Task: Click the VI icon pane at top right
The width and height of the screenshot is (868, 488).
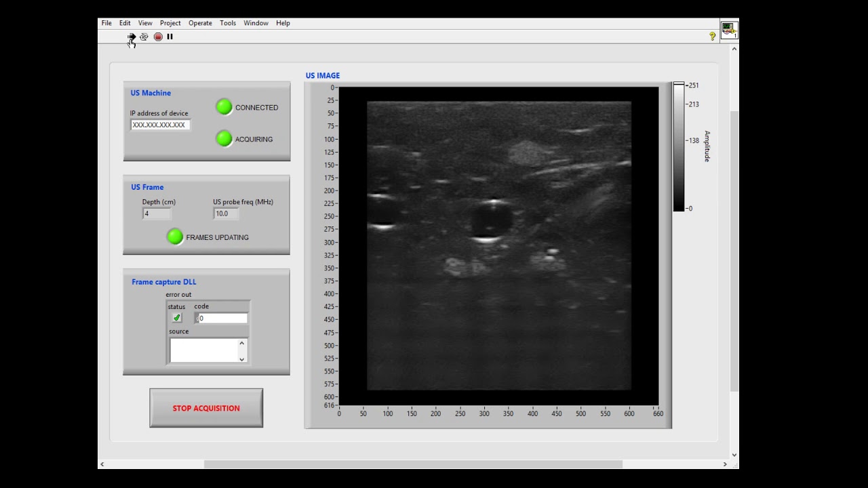Action: [x=729, y=30]
